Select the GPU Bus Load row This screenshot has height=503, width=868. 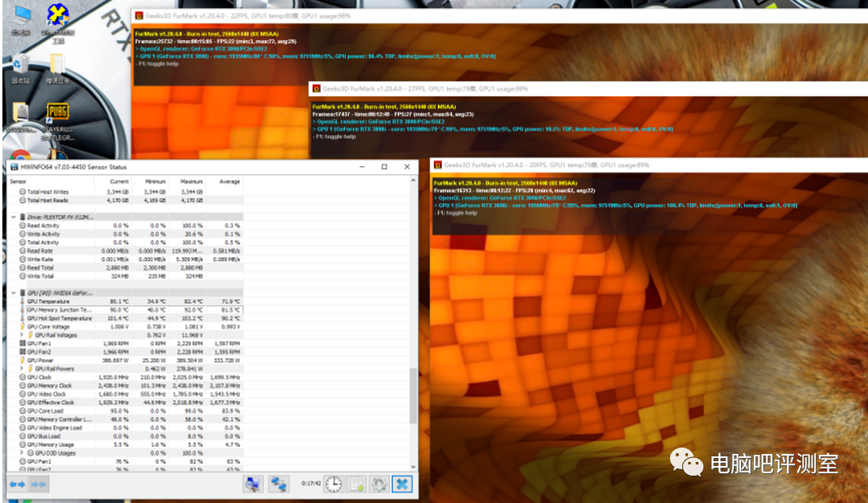tap(125, 436)
